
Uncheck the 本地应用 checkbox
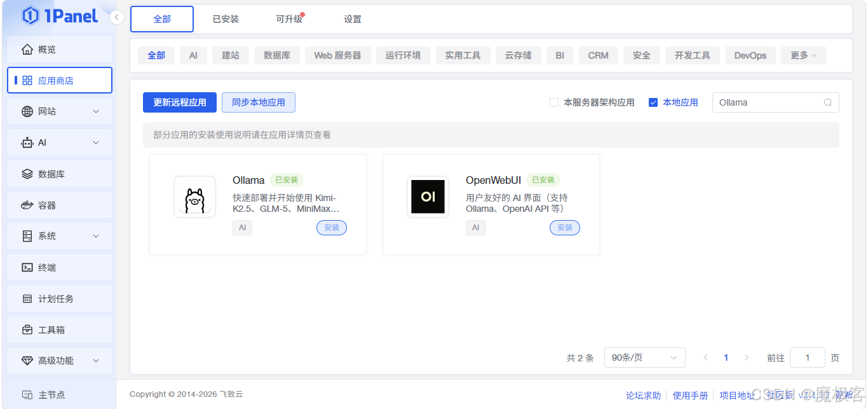click(653, 102)
